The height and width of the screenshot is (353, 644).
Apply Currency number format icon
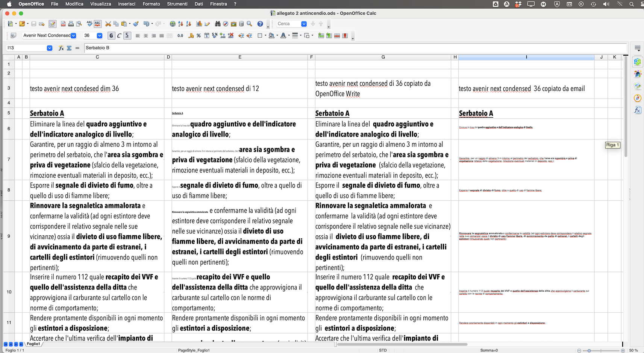pos(191,36)
